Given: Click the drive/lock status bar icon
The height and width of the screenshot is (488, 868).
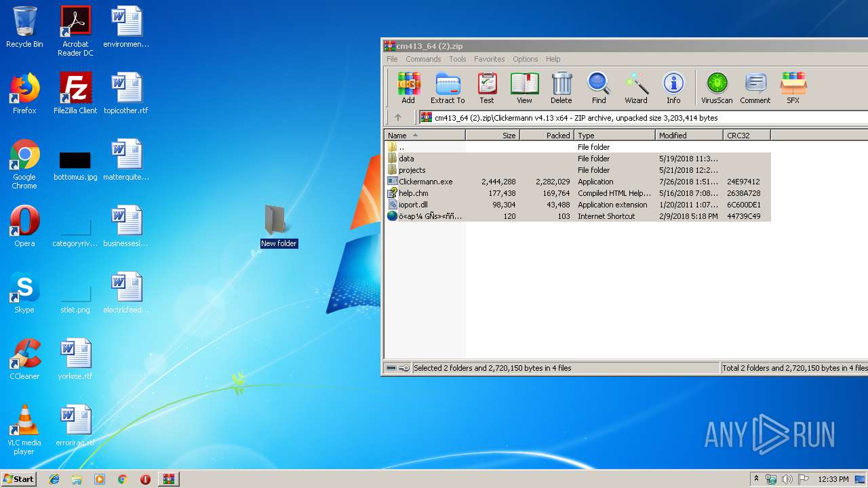Looking at the screenshot, I should 398,368.
